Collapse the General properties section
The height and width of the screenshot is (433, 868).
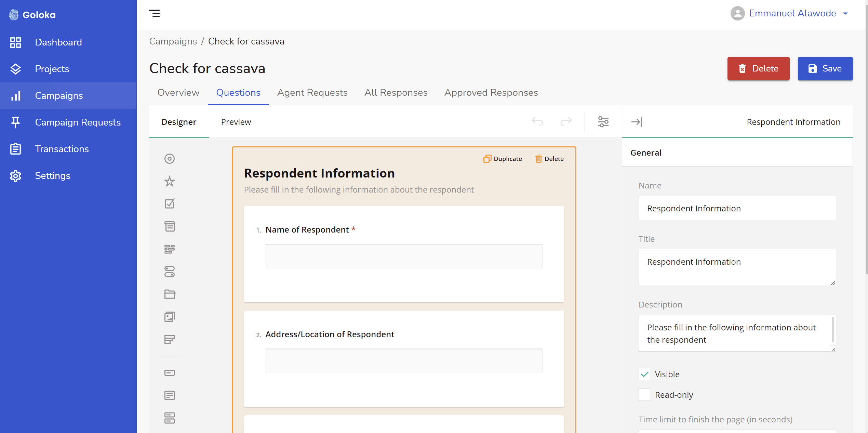[646, 153]
